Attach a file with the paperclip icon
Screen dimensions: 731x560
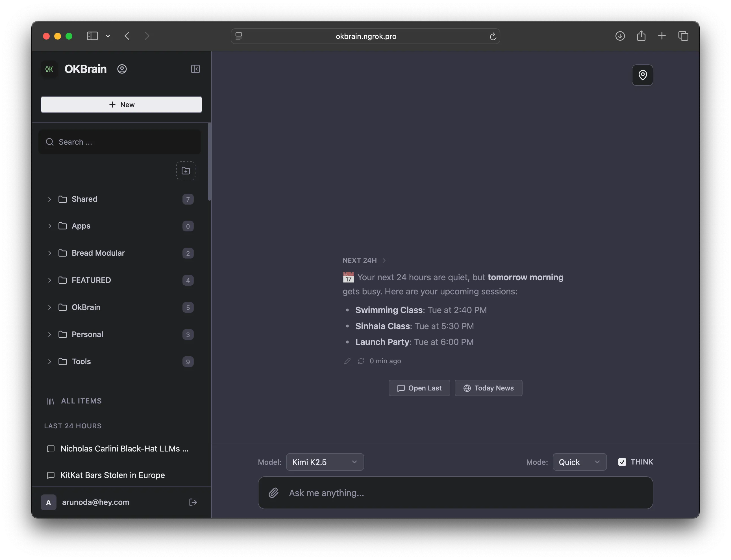click(x=274, y=493)
